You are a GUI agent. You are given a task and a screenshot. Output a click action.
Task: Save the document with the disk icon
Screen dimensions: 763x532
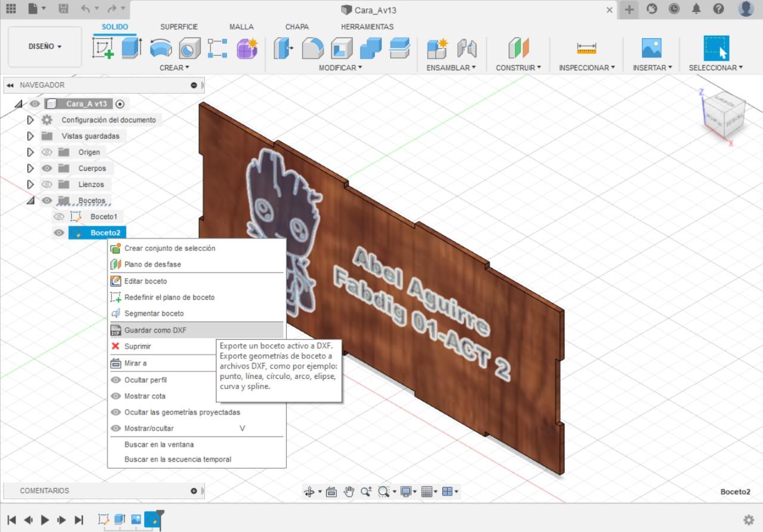tap(63, 10)
